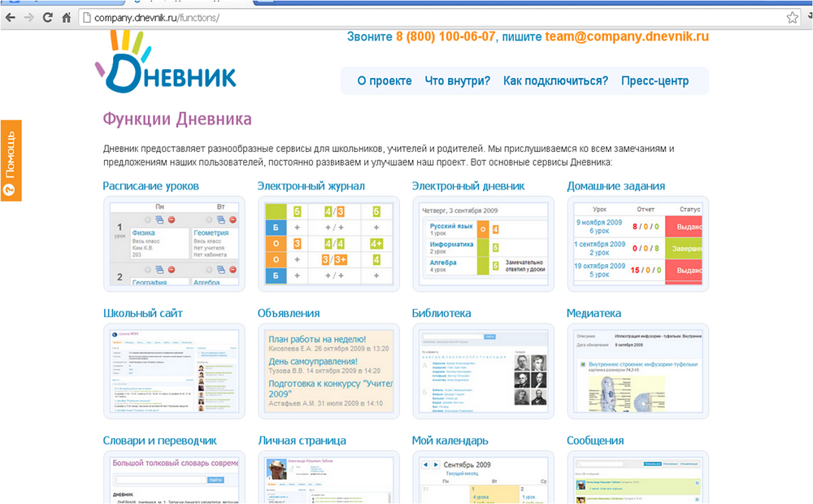The height and width of the screenshot is (504, 813).
Task: Open the Электронный журнал link
Action: point(311,186)
